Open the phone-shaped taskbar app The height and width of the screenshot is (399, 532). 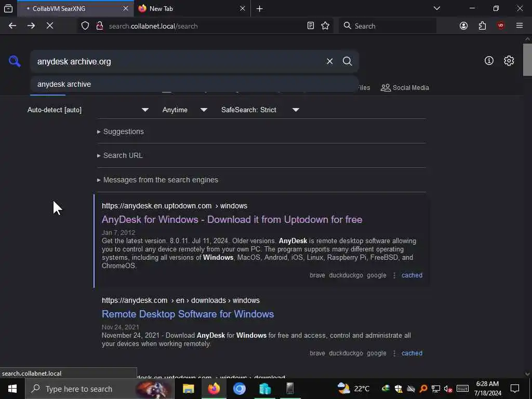coord(290,389)
